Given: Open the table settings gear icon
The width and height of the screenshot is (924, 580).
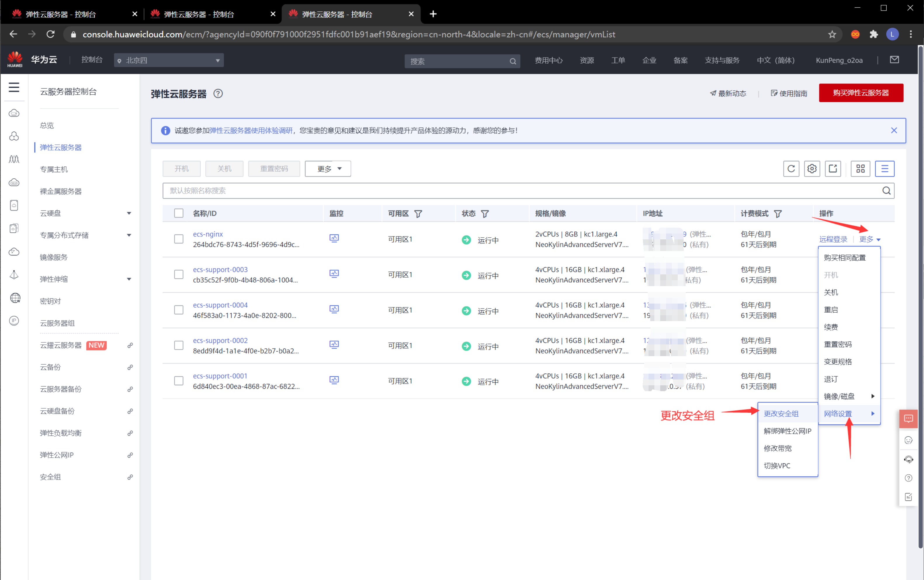Looking at the screenshot, I should click(812, 169).
